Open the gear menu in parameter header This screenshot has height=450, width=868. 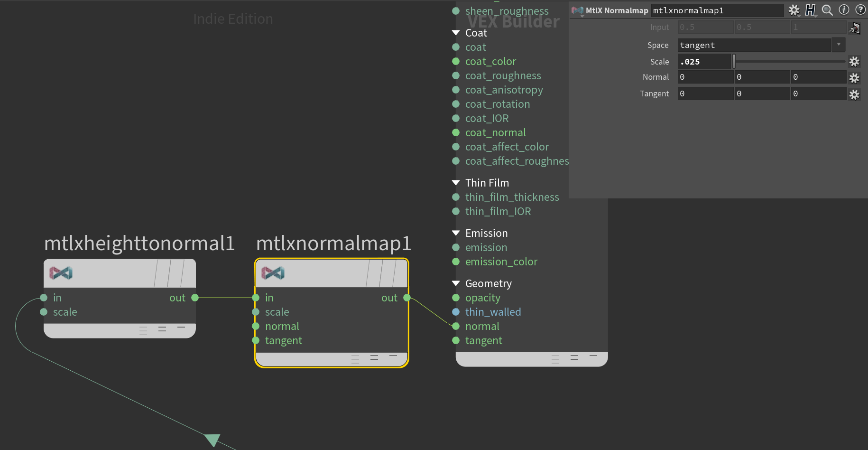[794, 10]
